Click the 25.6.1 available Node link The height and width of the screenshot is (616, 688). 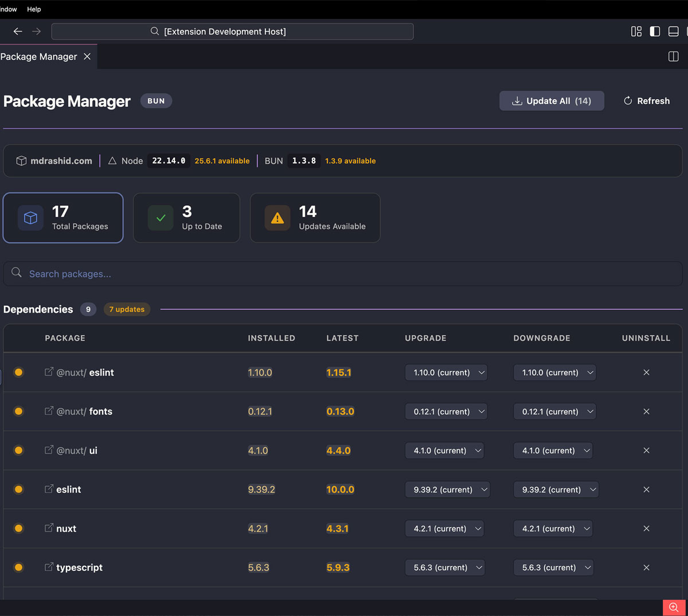point(222,161)
